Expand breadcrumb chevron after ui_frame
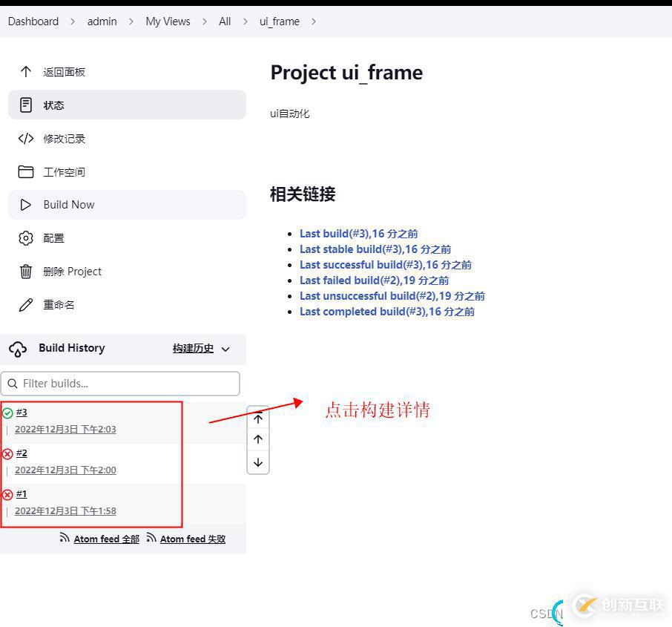This screenshot has width=672, height=627. (314, 22)
